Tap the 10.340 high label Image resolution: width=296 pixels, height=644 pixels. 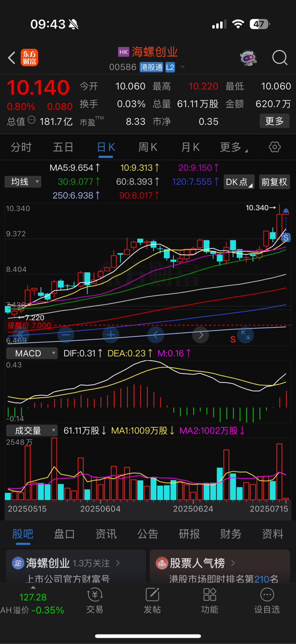257,208
